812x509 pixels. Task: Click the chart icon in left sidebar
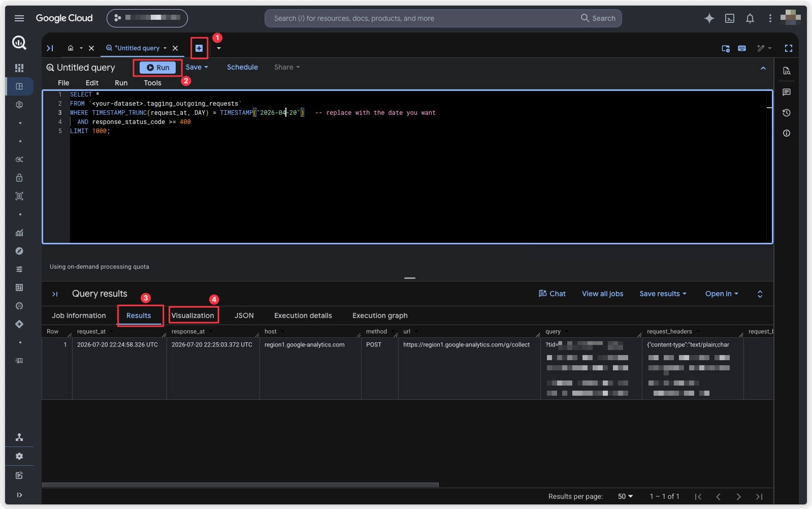click(19, 233)
